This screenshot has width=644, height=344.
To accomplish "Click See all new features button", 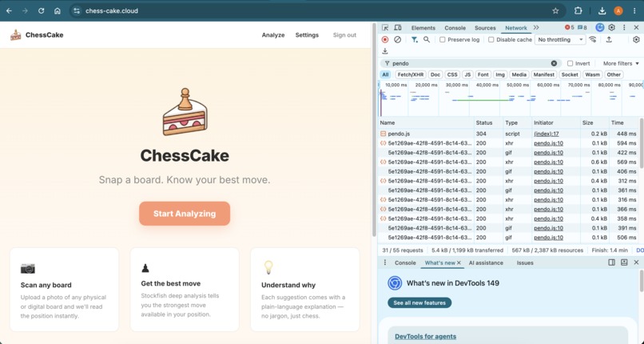I will pos(419,302).
